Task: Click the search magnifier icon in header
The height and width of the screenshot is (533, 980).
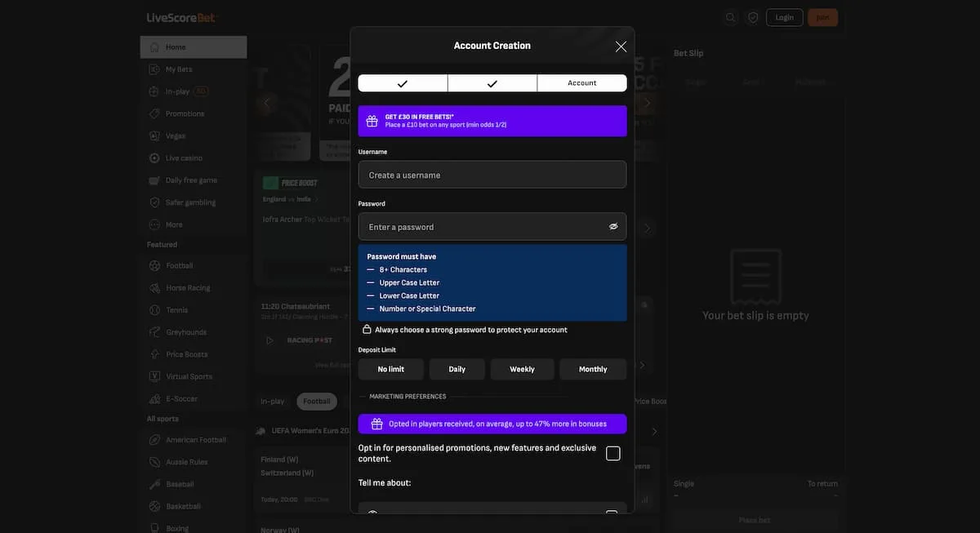Action: 731,17
